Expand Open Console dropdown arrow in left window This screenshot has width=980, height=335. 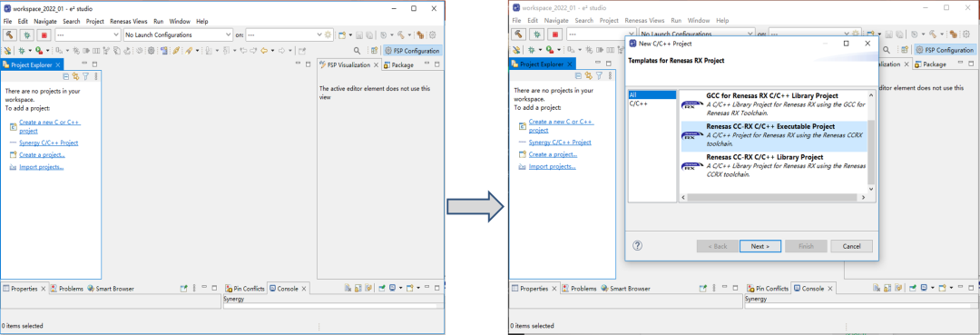tap(418, 288)
